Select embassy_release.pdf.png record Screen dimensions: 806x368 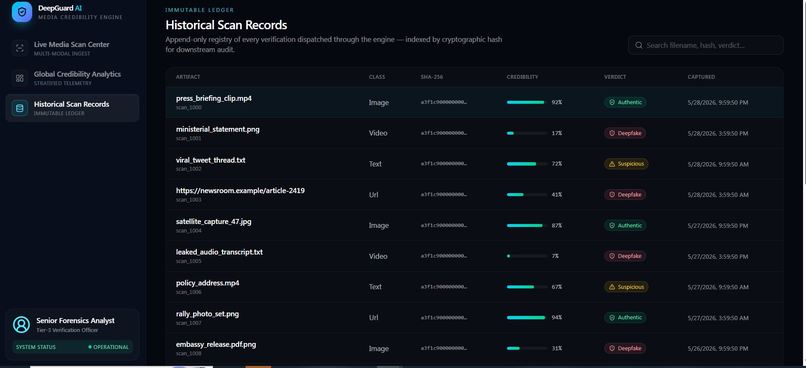tap(474, 348)
